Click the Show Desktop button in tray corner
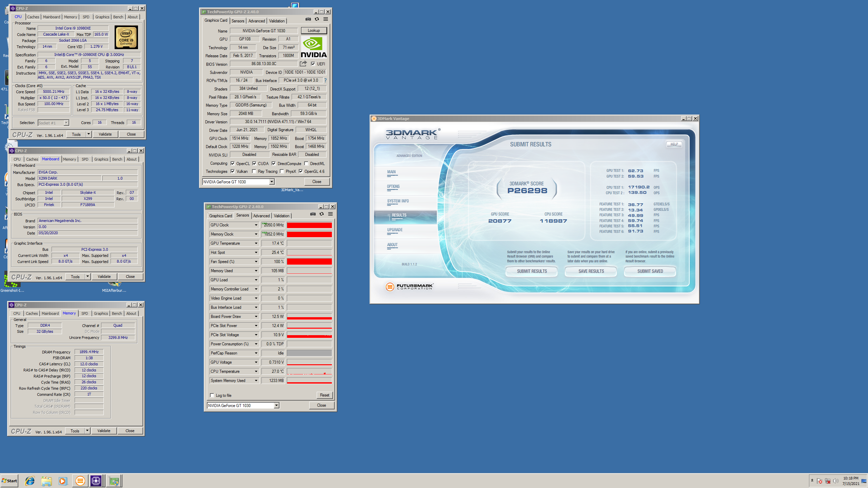The width and height of the screenshot is (868, 488). pos(864,481)
